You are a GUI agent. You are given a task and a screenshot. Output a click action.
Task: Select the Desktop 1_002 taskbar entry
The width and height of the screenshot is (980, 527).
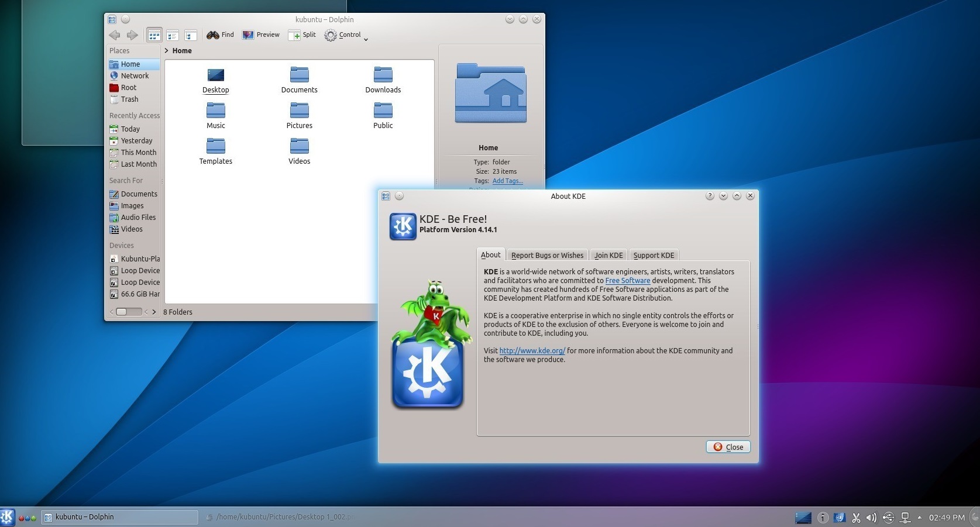[280, 517]
